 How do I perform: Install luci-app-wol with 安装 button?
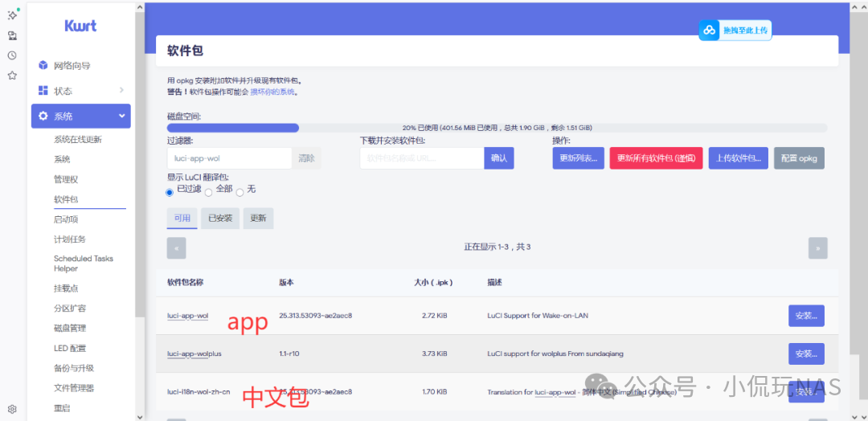click(807, 316)
